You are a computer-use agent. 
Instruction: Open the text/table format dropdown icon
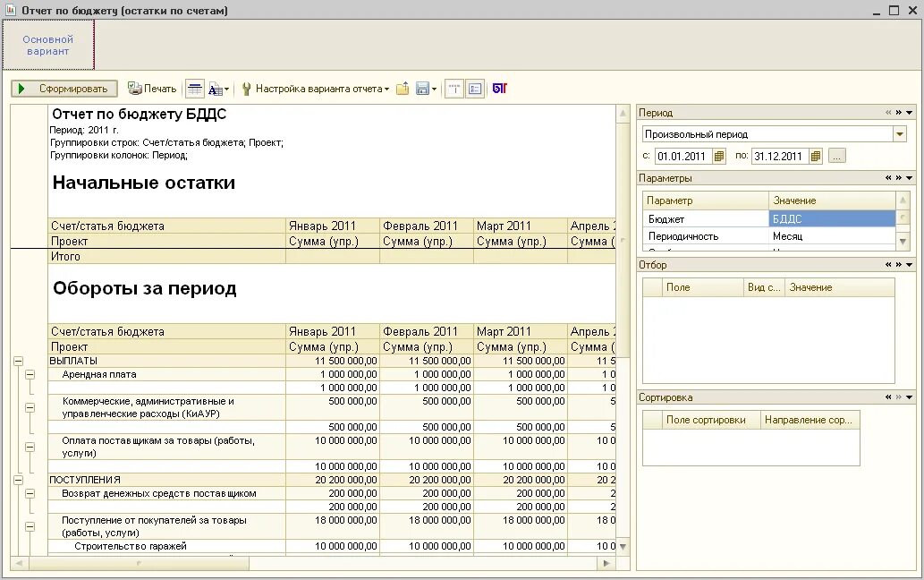coord(218,89)
